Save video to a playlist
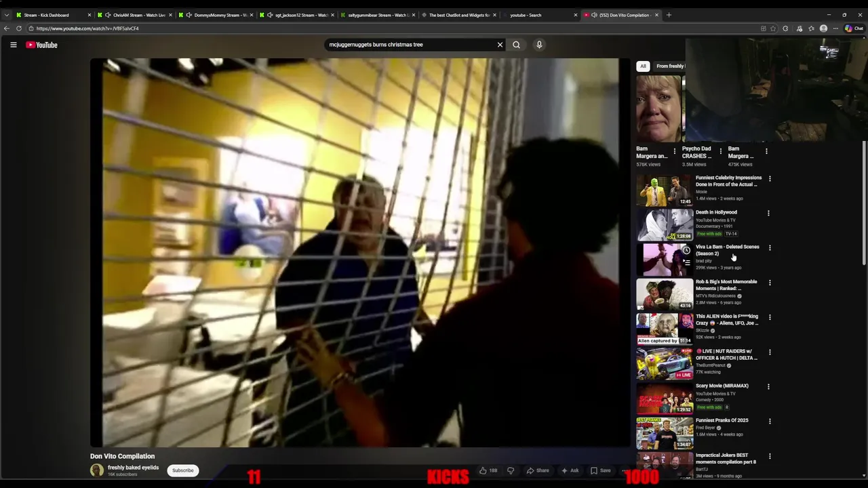 click(600, 470)
